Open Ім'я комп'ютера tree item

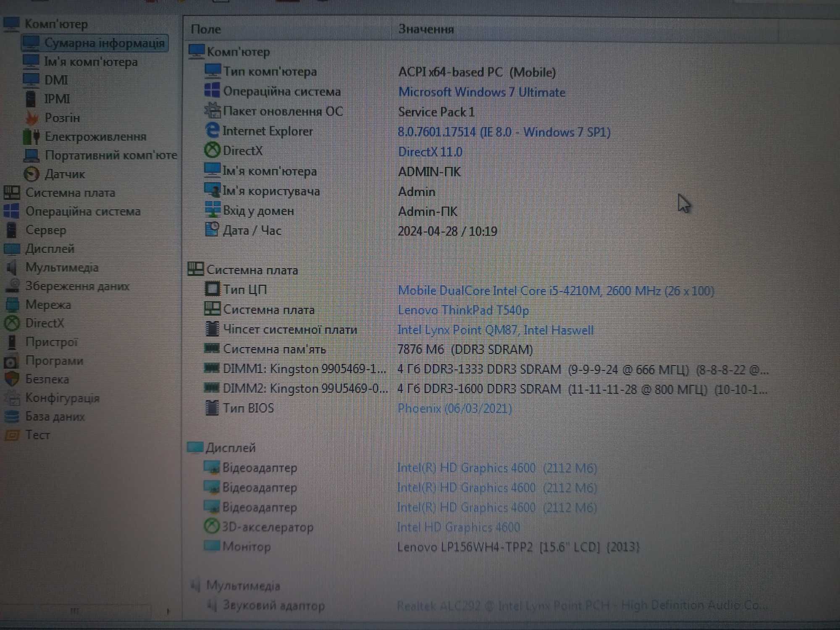click(x=91, y=62)
